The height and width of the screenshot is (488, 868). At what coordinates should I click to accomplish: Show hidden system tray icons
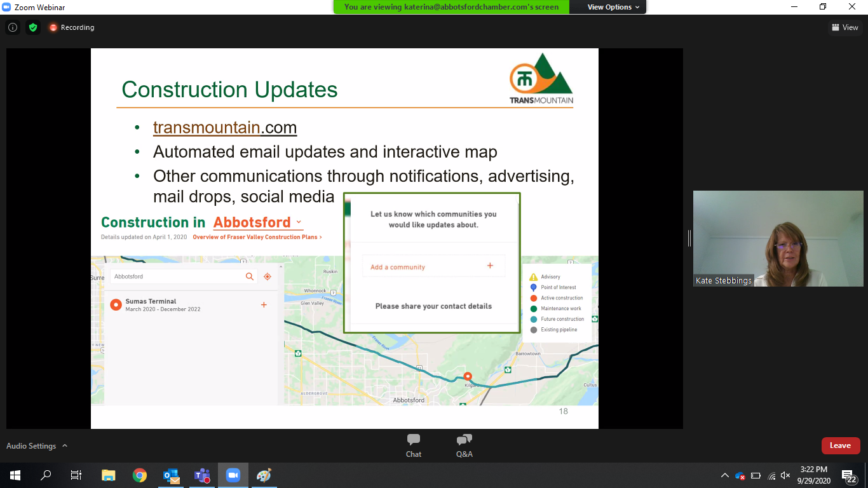click(x=725, y=475)
